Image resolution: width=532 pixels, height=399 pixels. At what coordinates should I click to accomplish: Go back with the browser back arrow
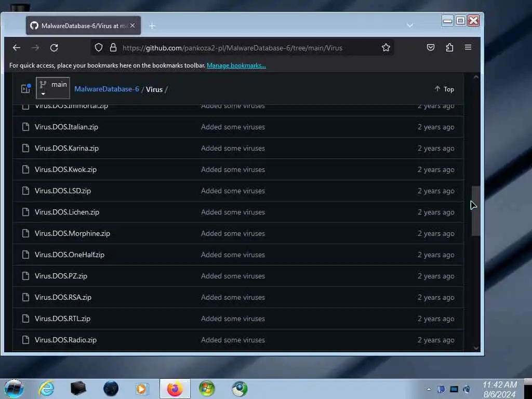tap(17, 48)
